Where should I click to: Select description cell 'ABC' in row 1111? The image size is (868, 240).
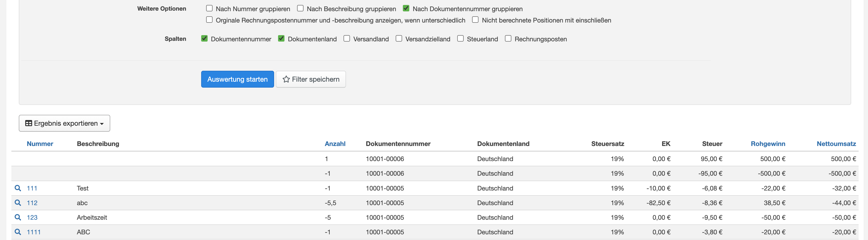83,232
